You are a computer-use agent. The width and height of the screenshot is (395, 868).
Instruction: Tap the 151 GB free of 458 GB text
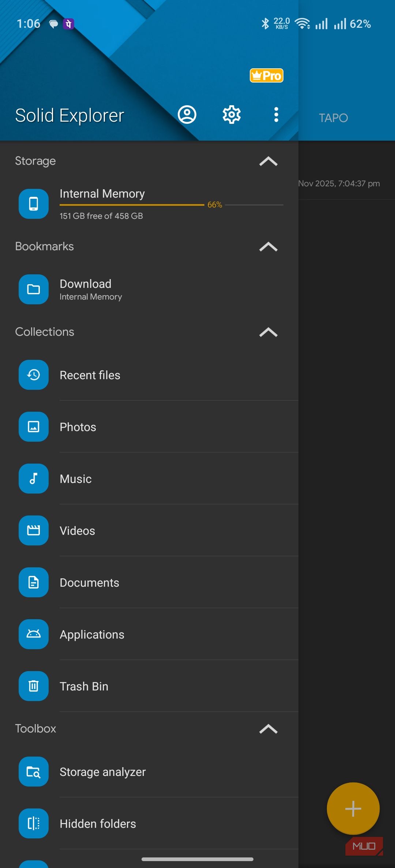101,216
